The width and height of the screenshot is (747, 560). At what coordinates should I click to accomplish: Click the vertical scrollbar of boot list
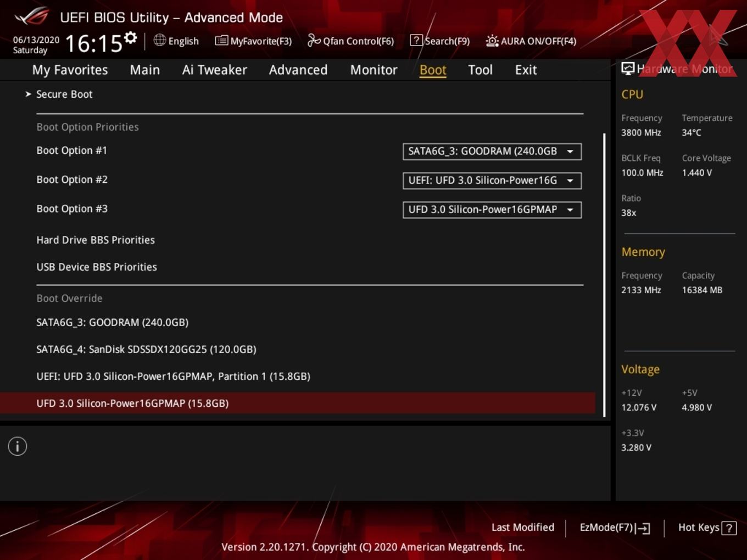(x=604, y=275)
